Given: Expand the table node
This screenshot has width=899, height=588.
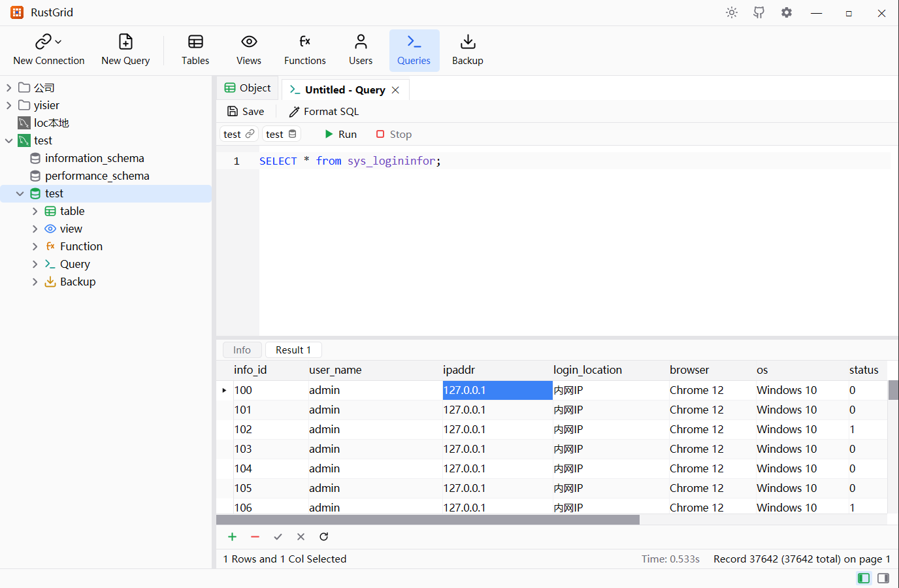Looking at the screenshot, I should 35,211.
